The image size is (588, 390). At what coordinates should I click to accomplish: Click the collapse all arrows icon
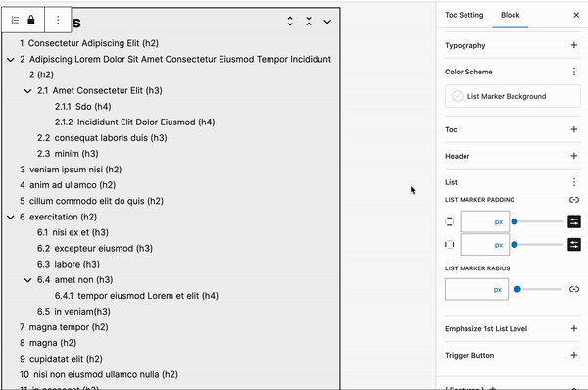pos(309,21)
